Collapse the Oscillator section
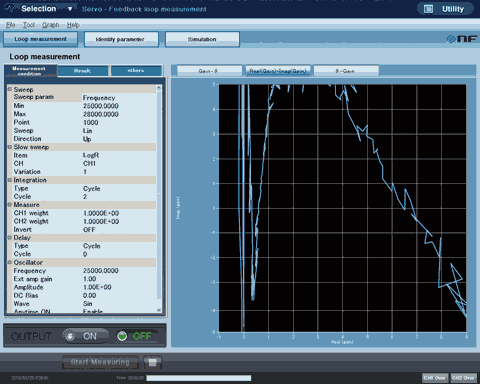Screen dimensions: 480x384 10,262
